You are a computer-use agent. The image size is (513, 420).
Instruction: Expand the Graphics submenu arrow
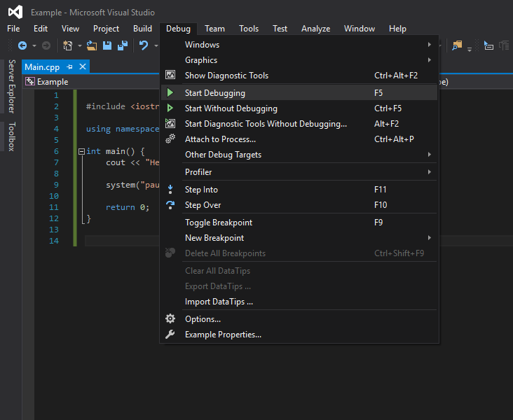(429, 59)
